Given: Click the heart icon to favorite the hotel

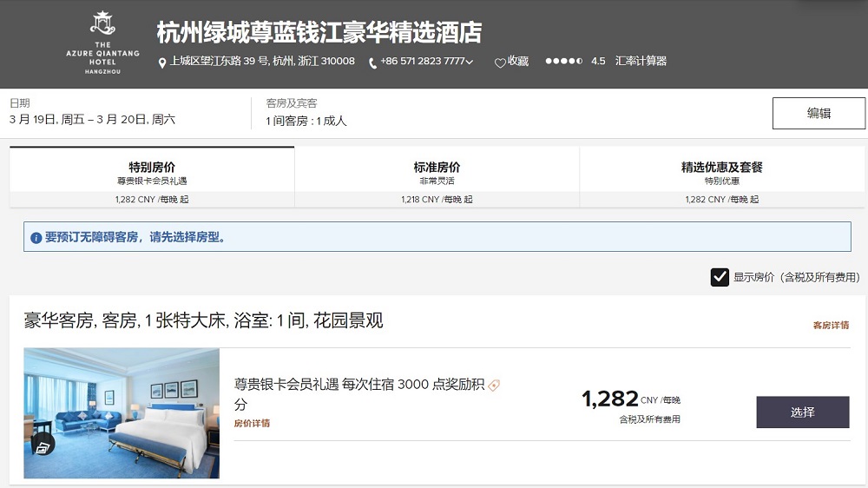Looking at the screenshot, I should tap(500, 63).
